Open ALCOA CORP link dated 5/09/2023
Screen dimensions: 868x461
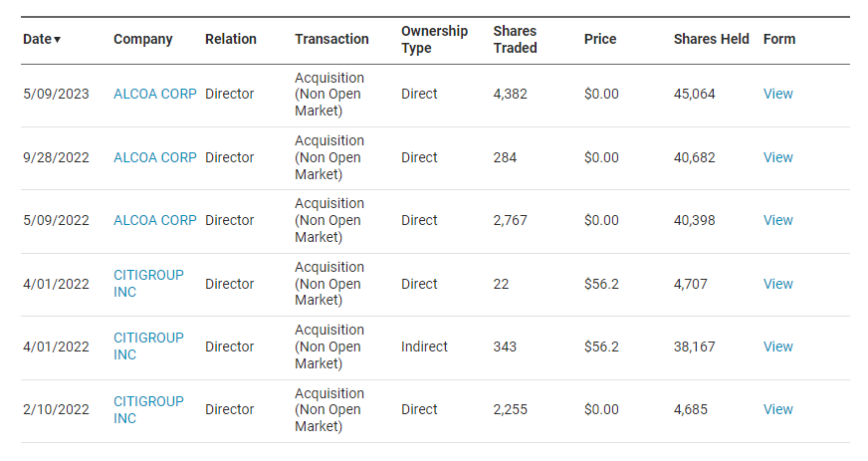155,94
